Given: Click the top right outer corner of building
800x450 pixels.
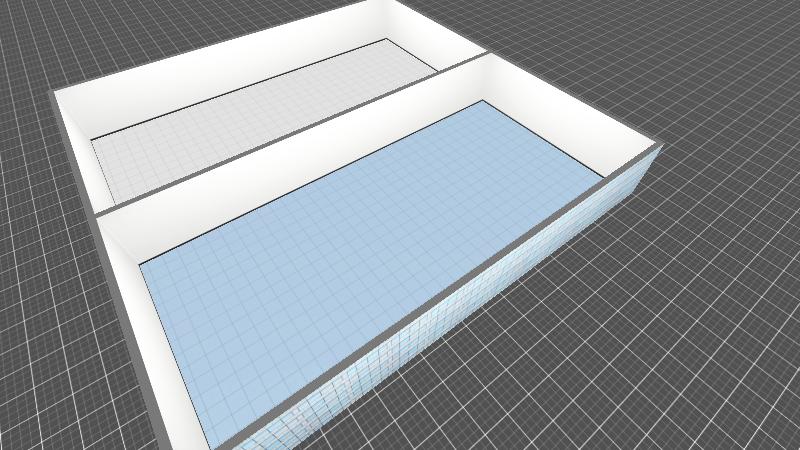Looking at the screenshot, I should [660, 146].
